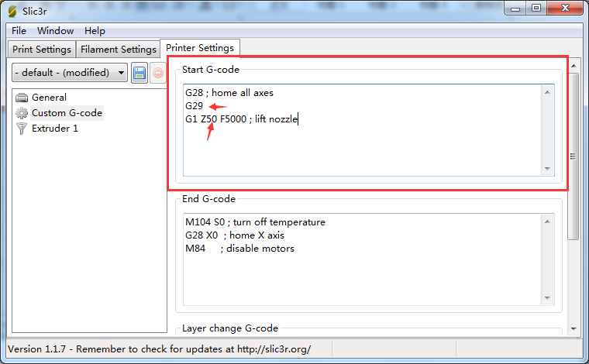Click the 'M84 ; disable motors' line
The image size is (589, 364).
239,249
